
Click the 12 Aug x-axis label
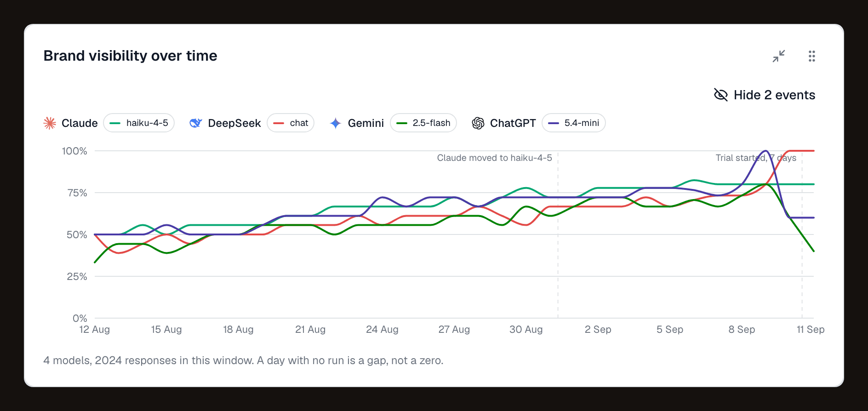point(95,329)
